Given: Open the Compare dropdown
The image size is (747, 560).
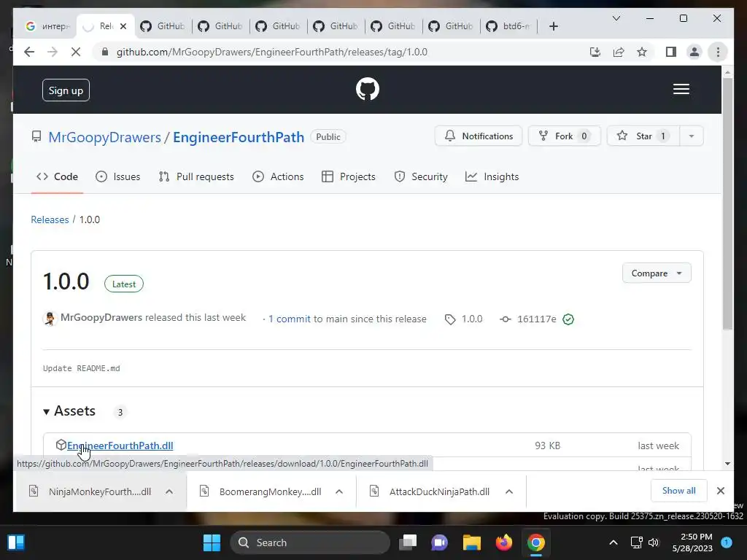Looking at the screenshot, I should tap(657, 273).
